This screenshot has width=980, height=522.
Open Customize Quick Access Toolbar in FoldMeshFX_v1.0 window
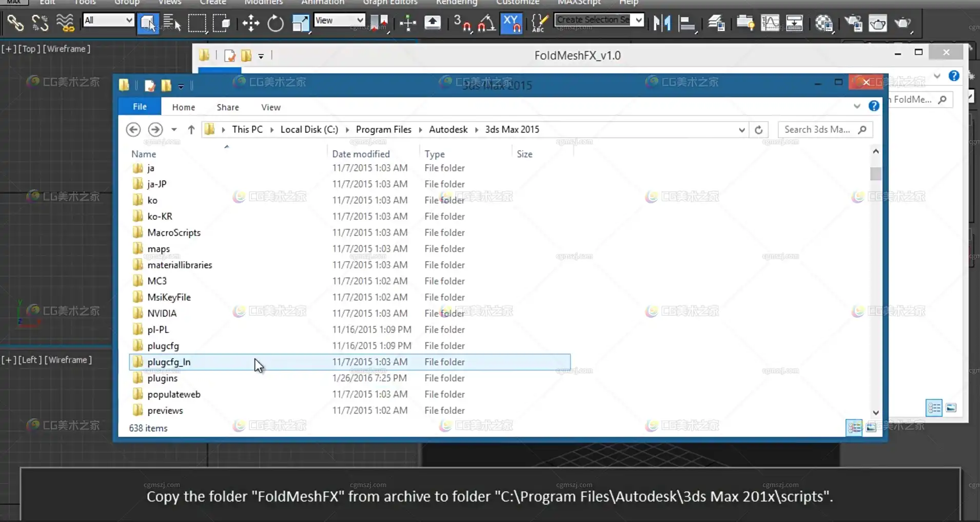[x=261, y=56]
